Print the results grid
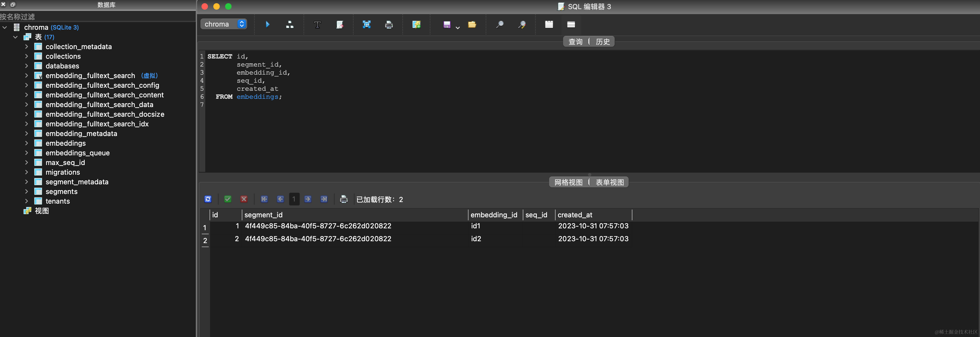The image size is (980, 337). [344, 199]
